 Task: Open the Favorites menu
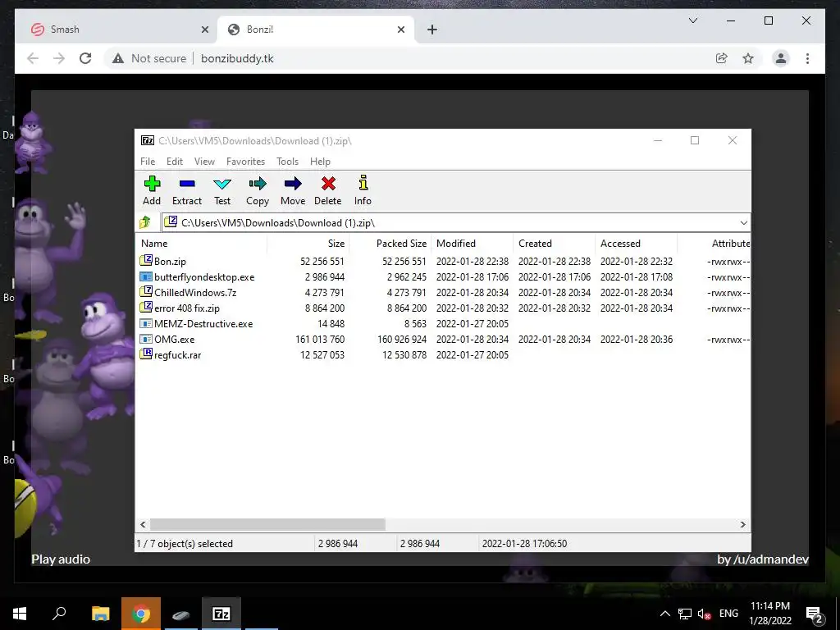click(245, 162)
